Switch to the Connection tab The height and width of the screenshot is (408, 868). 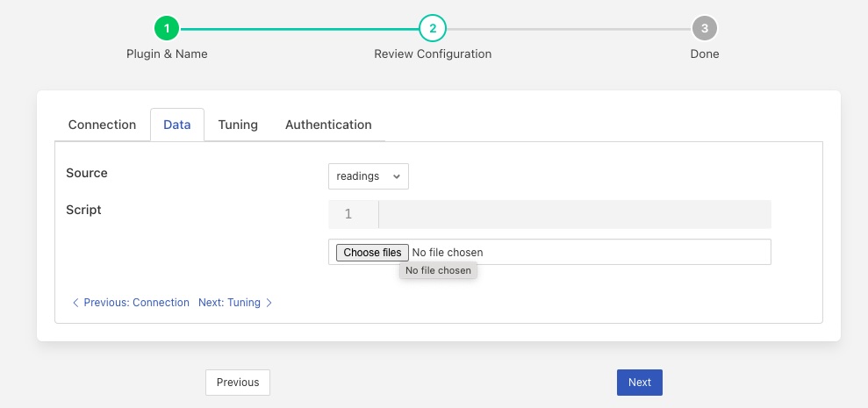click(102, 125)
